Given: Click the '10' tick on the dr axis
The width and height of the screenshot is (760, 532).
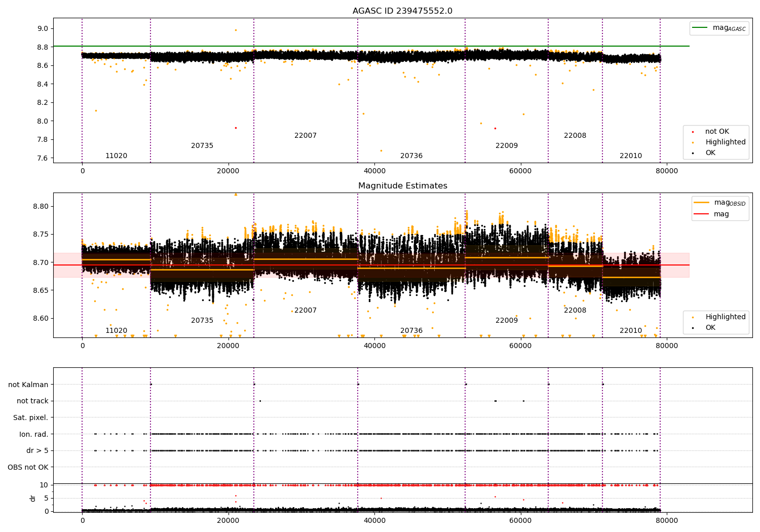Looking at the screenshot, I should tap(44, 485).
